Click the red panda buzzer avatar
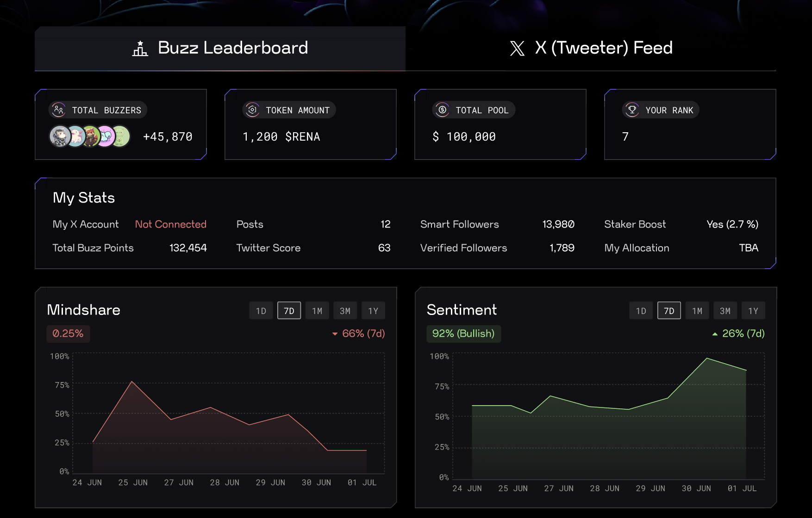Viewport: 812px width, 518px height. point(91,136)
